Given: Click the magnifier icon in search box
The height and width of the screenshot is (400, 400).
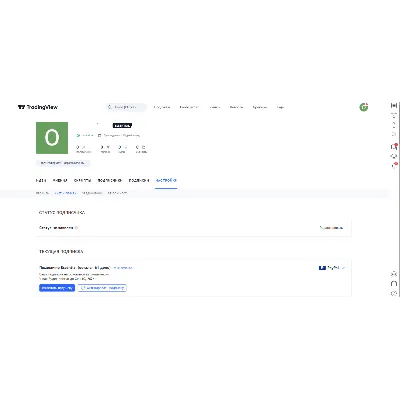Looking at the screenshot, I should 110,107.
